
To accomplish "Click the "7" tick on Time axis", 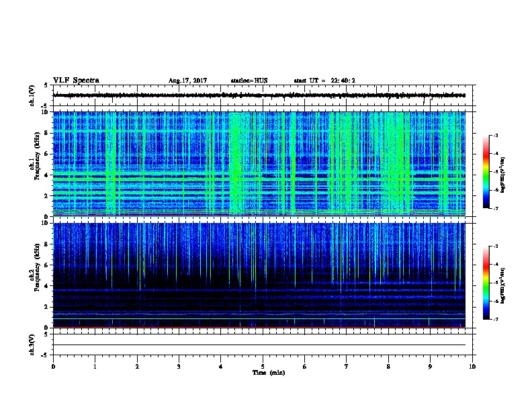I will pos(347,367).
